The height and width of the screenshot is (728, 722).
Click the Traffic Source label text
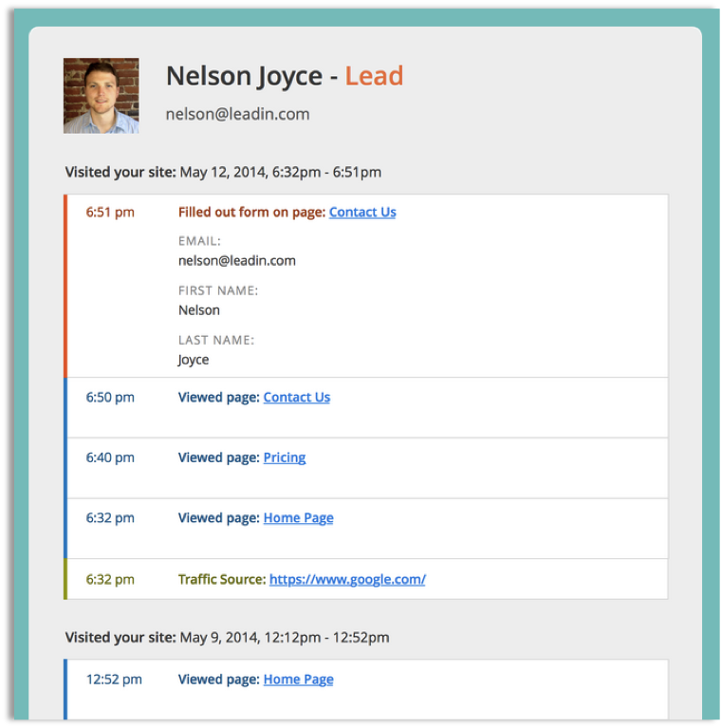point(221,579)
